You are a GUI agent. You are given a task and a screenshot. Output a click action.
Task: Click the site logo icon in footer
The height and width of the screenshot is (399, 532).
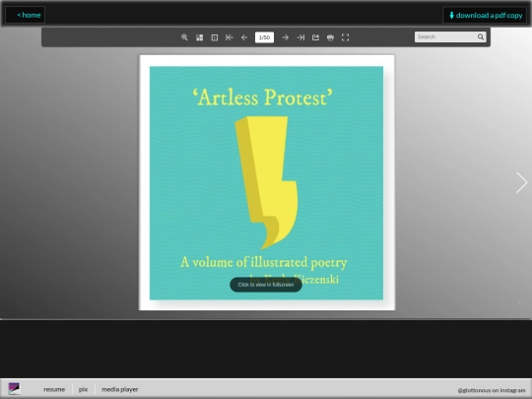(x=14, y=389)
